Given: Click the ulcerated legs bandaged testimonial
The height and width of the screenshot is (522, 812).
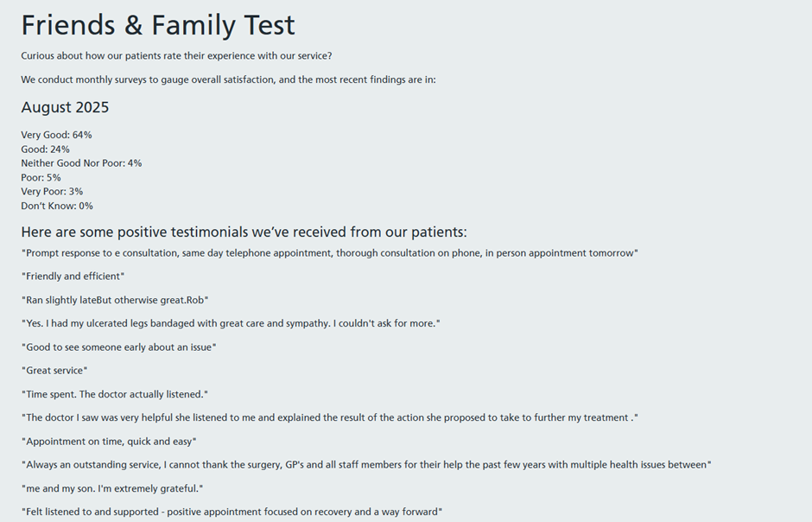Looking at the screenshot, I should 231,323.
